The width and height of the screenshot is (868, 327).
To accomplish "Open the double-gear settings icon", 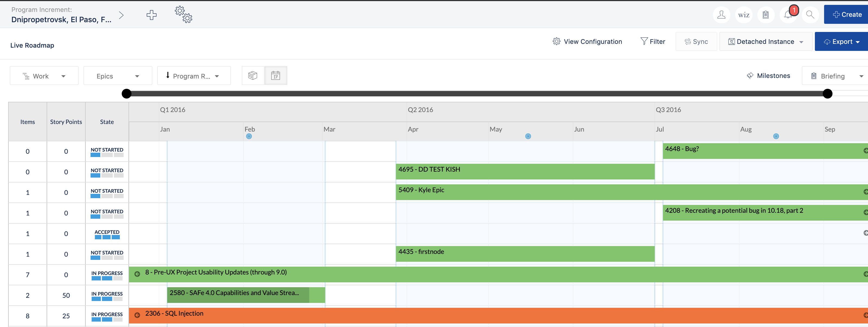I will (183, 14).
